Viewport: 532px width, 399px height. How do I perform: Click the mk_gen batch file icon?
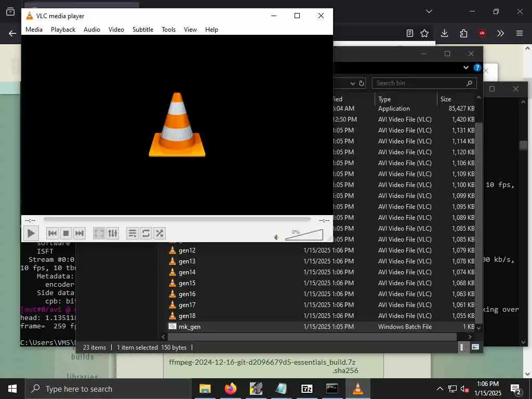point(172,326)
